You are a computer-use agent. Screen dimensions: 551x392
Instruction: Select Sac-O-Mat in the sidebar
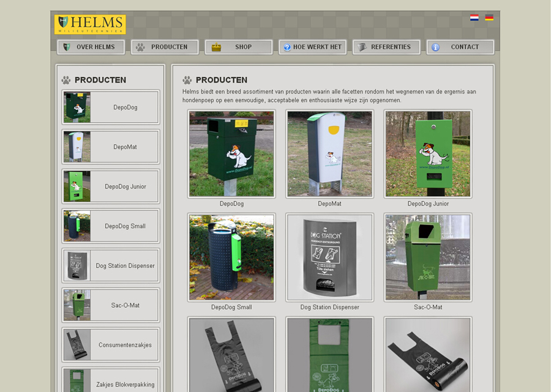click(111, 305)
